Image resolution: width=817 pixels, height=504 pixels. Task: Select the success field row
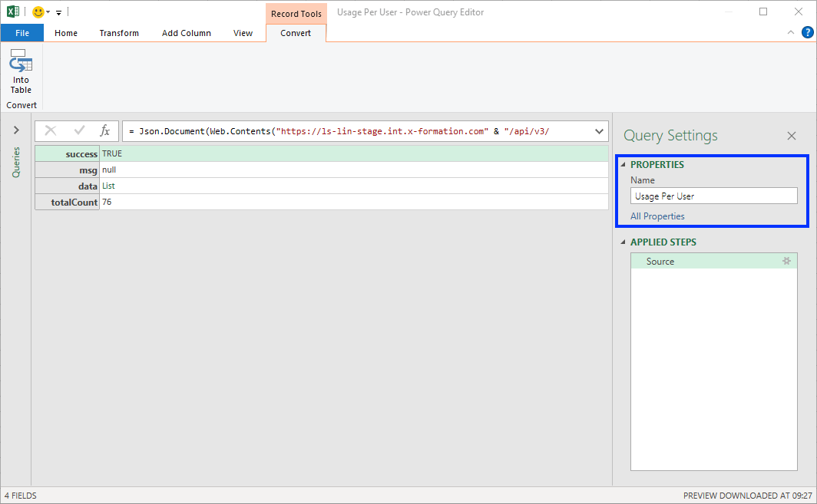[322, 153]
